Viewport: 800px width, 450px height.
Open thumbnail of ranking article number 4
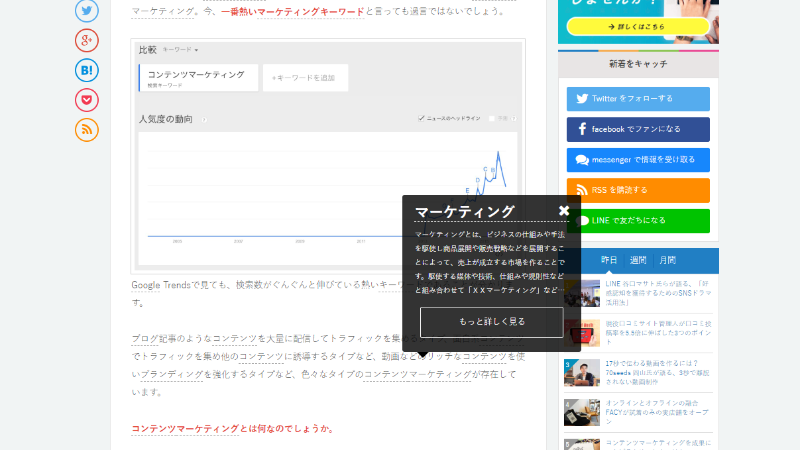582,412
